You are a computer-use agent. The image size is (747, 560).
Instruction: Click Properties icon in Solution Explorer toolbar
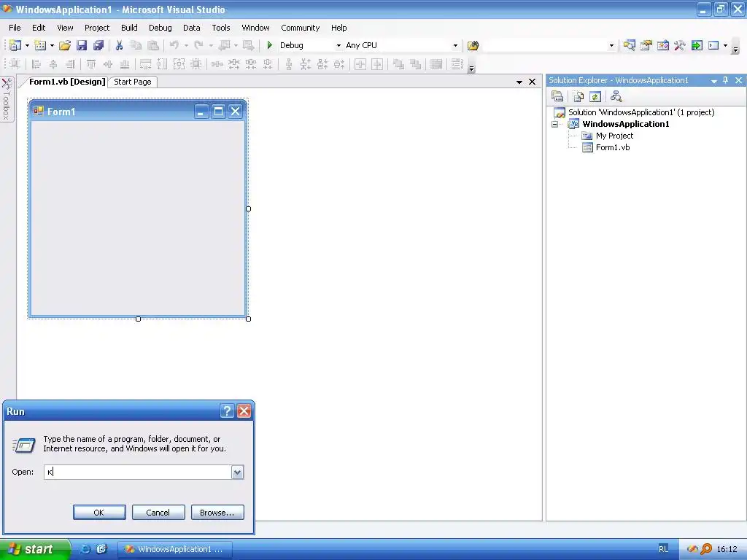point(557,97)
